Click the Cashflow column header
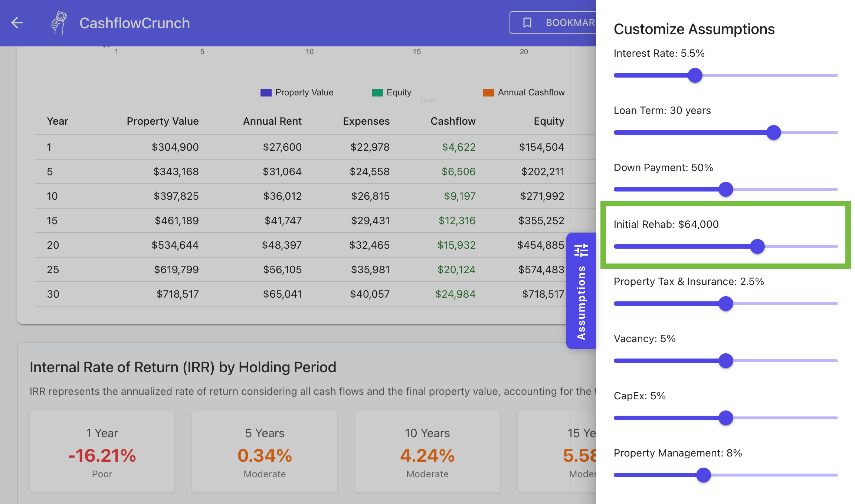The height and width of the screenshot is (504, 855). pos(453,121)
